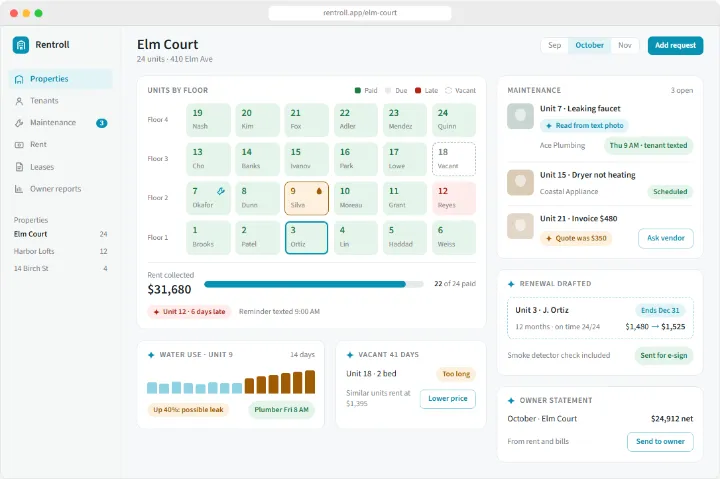The height and width of the screenshot is (479, 720).
Task: Click the Add request button
Action: [675, 45]
